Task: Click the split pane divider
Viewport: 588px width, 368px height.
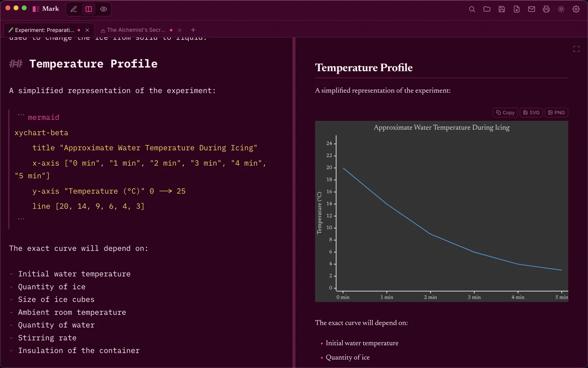Action: 294,202
